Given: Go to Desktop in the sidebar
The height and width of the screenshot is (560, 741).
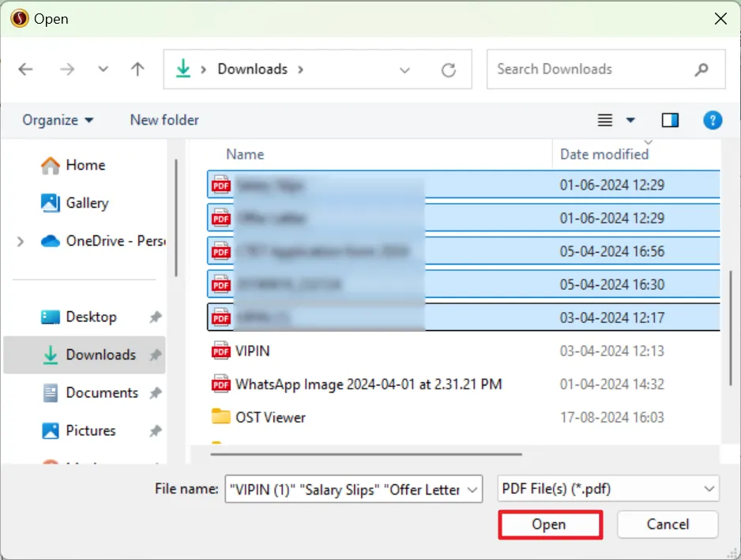Looking at the screenshot, I should pyautogui.click(x=91, y=317).
